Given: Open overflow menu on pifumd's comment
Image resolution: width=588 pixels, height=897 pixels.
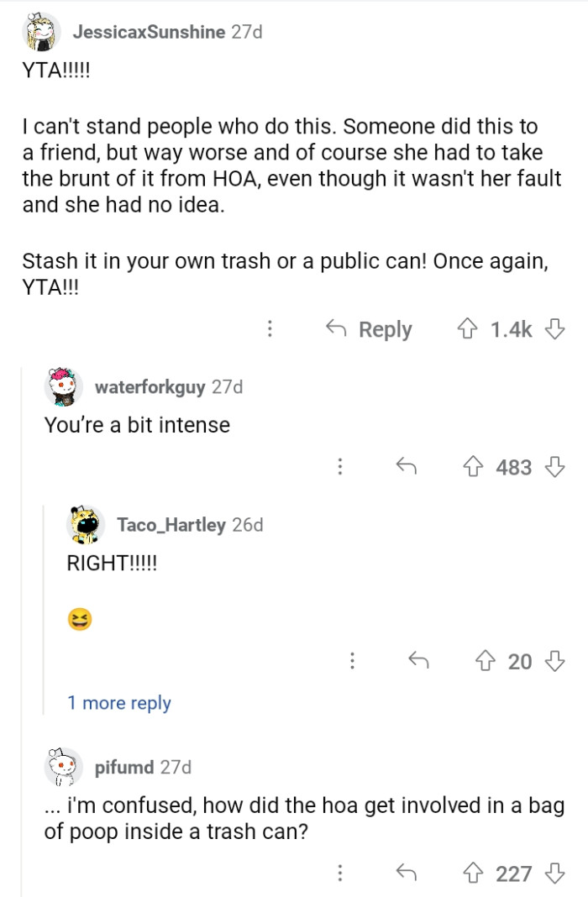Looking at the screenshot, I should 340,873.
